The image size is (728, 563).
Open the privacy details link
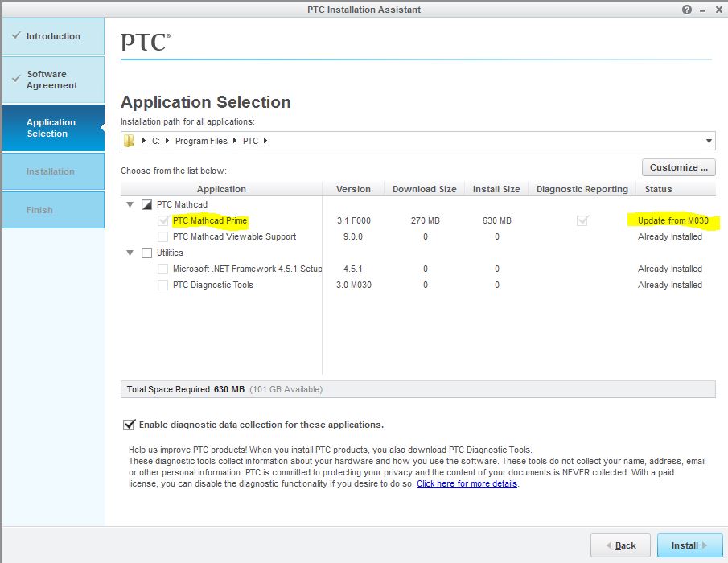(465, 483)
